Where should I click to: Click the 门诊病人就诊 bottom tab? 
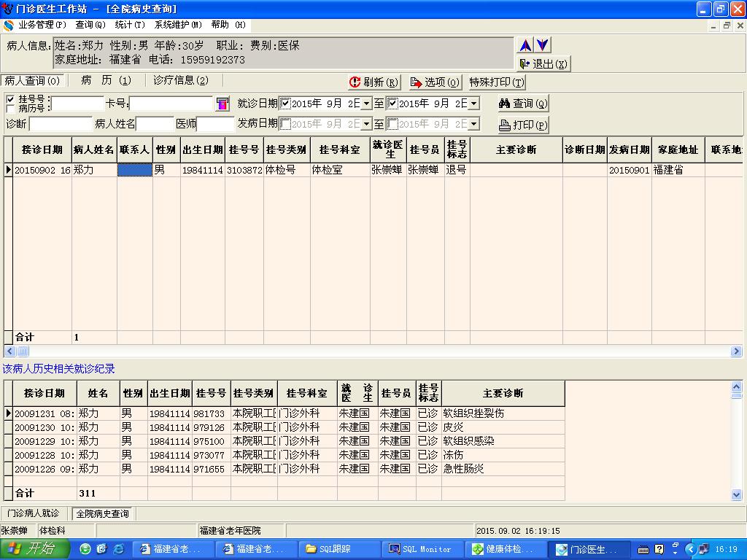pyautogui.click(x=34, y=514)
